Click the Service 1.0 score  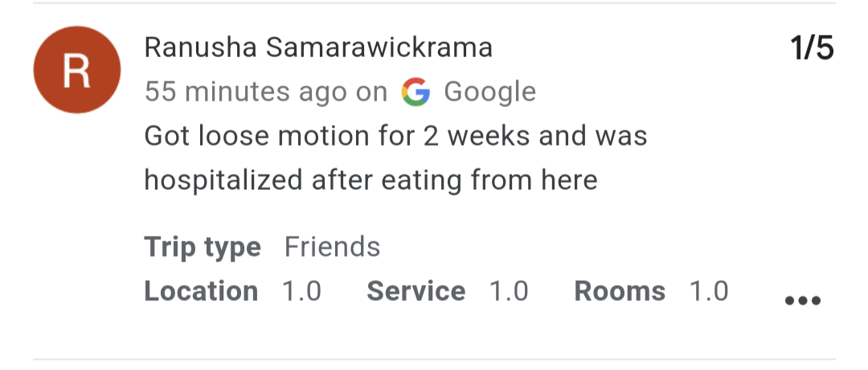510,291
